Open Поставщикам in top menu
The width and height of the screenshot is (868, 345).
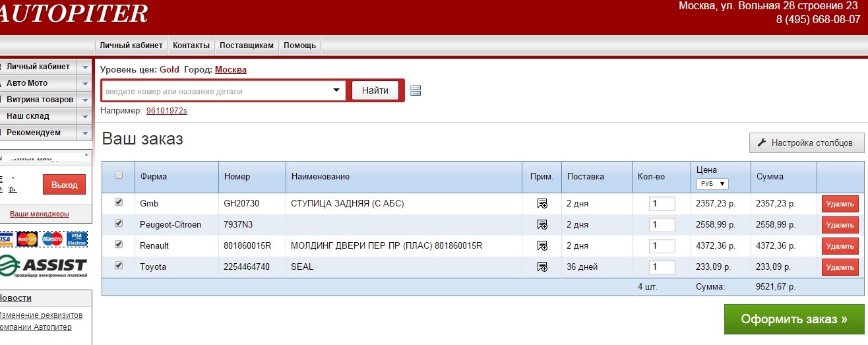coord(247,46)
